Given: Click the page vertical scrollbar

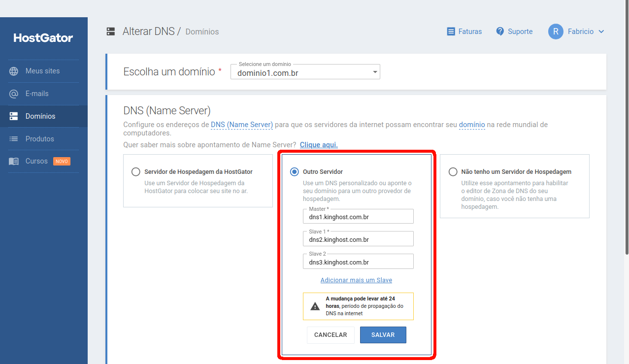Looking at the screenshot, I should pos(627,127).
